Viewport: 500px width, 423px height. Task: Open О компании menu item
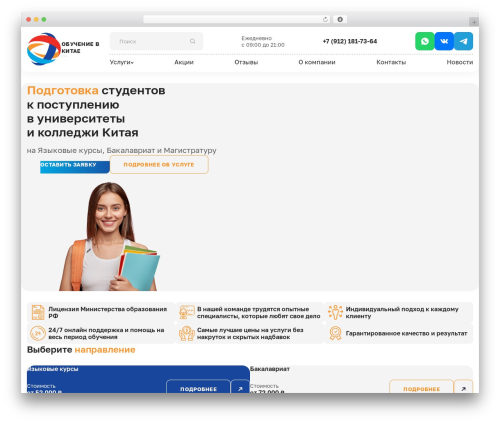tap(317, 62)
